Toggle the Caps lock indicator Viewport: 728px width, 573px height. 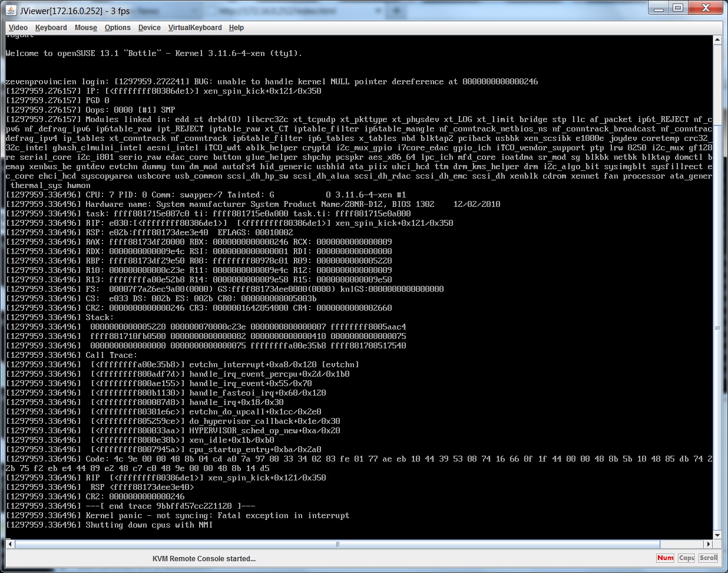point(686,558)
